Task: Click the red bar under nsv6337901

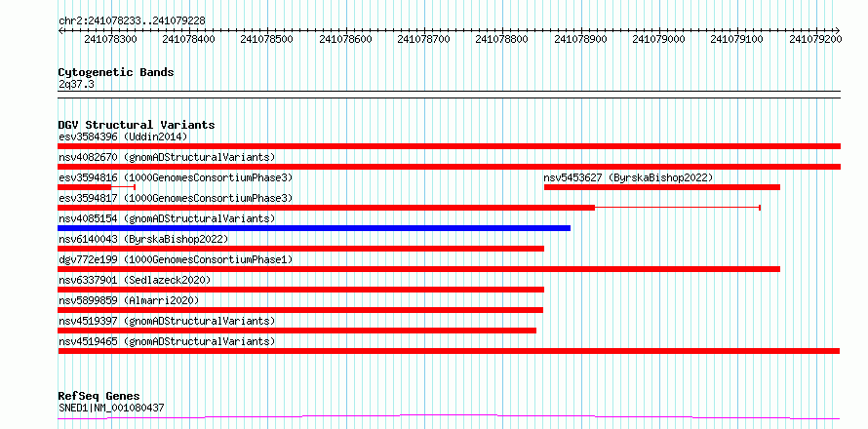Action: point(300,290)
